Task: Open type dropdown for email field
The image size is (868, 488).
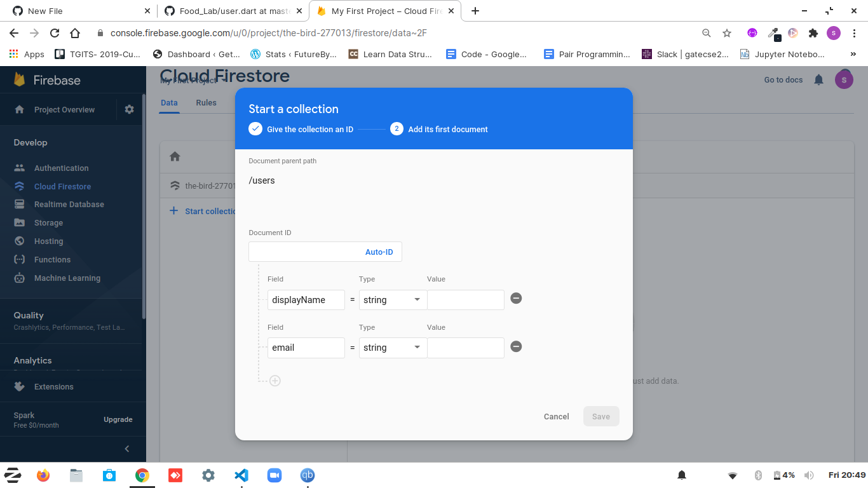Action: [393, 348]
